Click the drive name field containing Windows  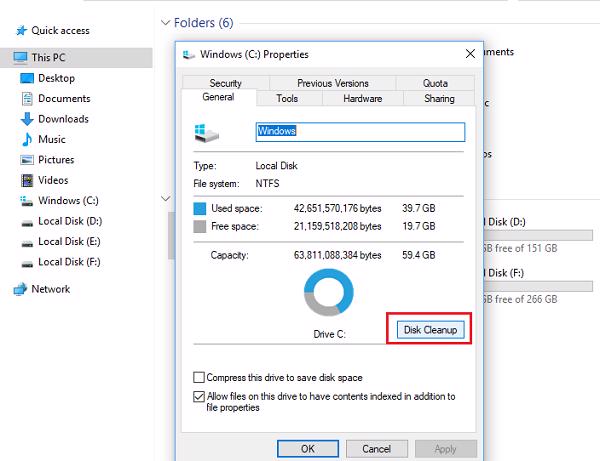360,132
